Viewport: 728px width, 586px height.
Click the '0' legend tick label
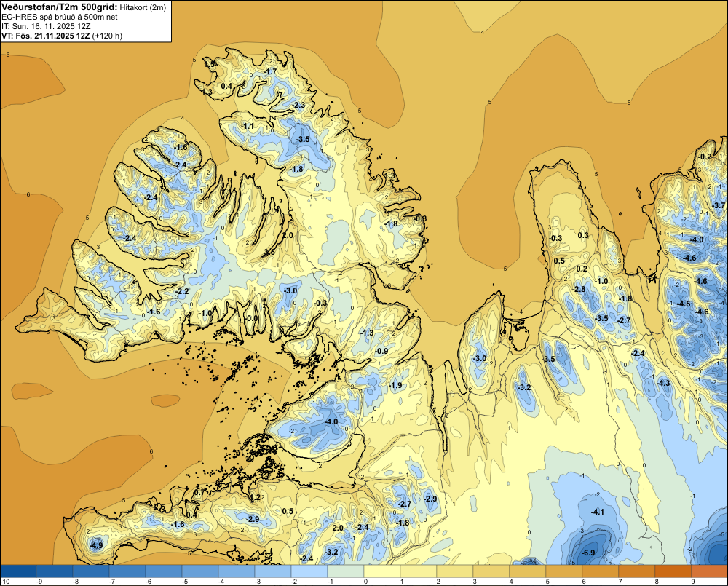click(365, 582)
